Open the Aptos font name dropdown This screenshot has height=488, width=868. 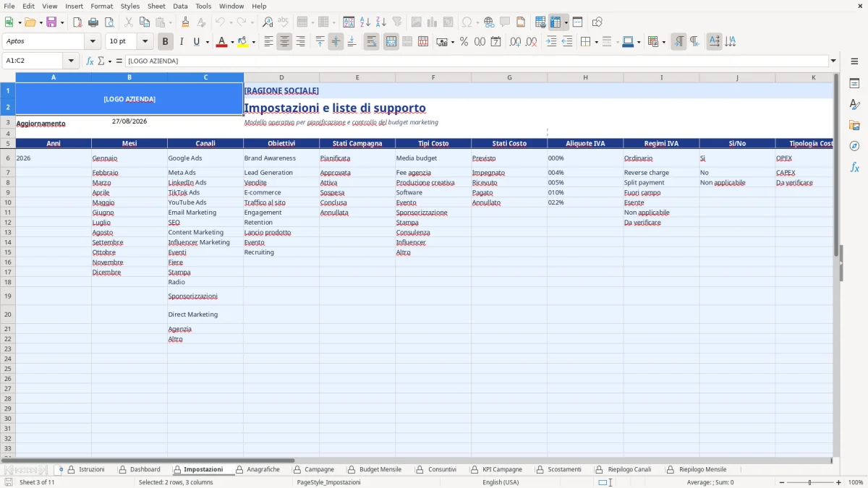[93, 42]
